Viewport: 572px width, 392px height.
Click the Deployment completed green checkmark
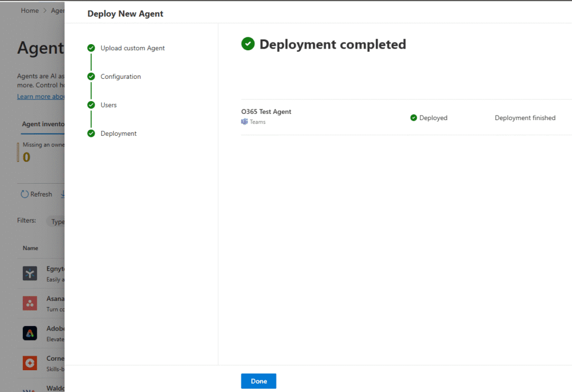[248, 44]
